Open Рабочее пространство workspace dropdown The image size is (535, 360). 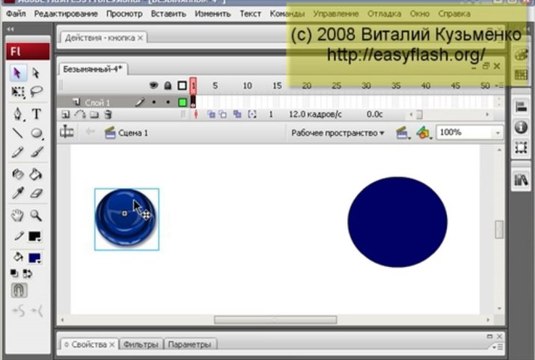[338, 133]
